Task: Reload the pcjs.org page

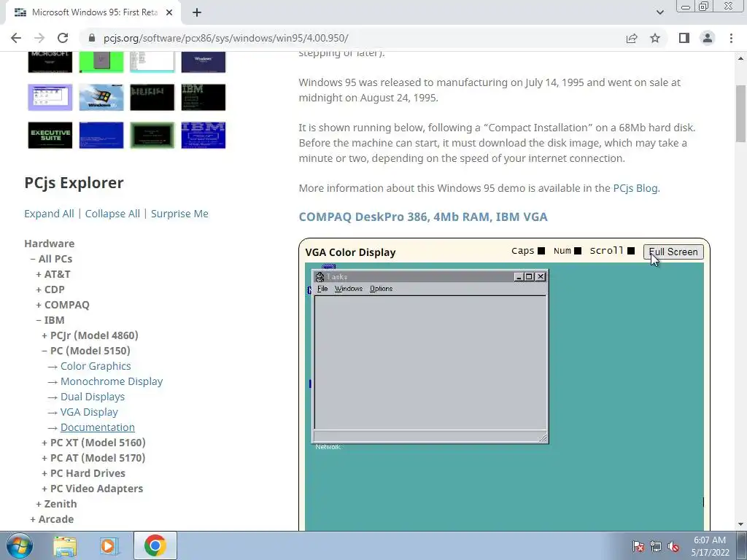Action: (63, 38)
